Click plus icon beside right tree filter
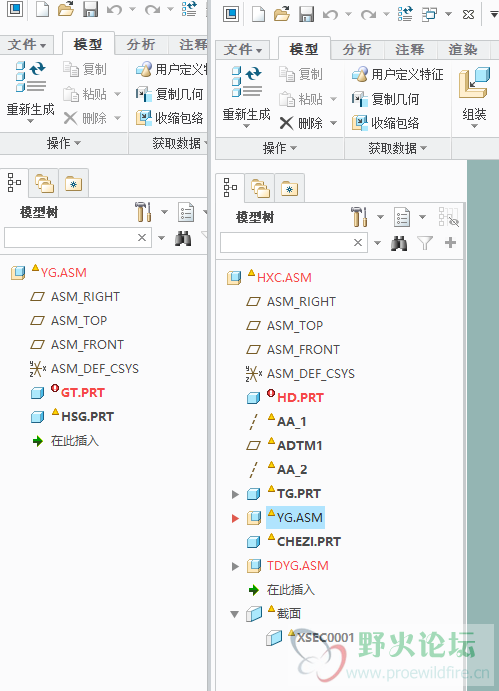The width and height of the screenshot is (499, 691). 450,242
